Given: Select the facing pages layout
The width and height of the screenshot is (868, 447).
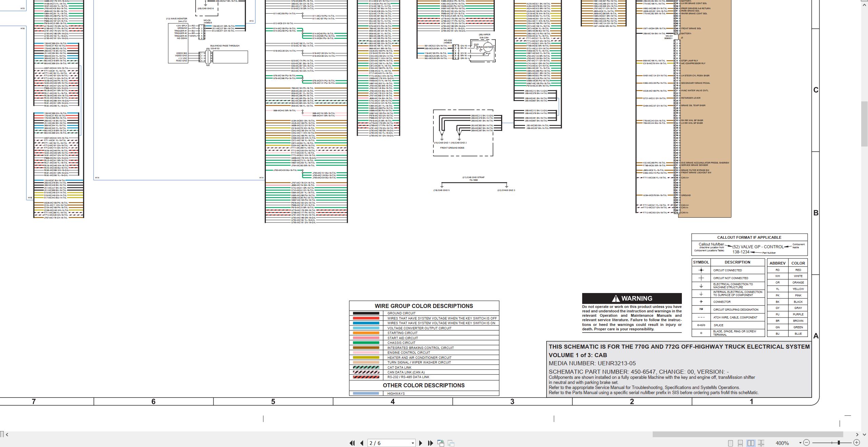Looking at the screenshot, I should click(751, 443).
